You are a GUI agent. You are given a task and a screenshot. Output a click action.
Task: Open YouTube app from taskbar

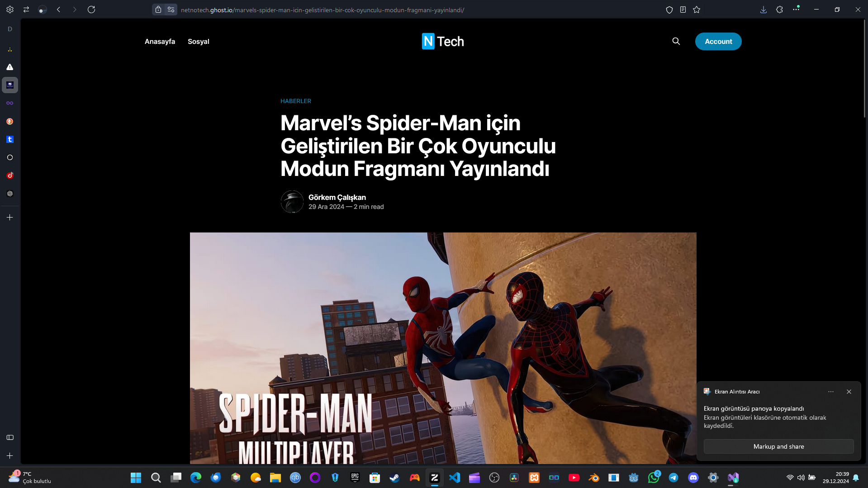pos(574,478)
